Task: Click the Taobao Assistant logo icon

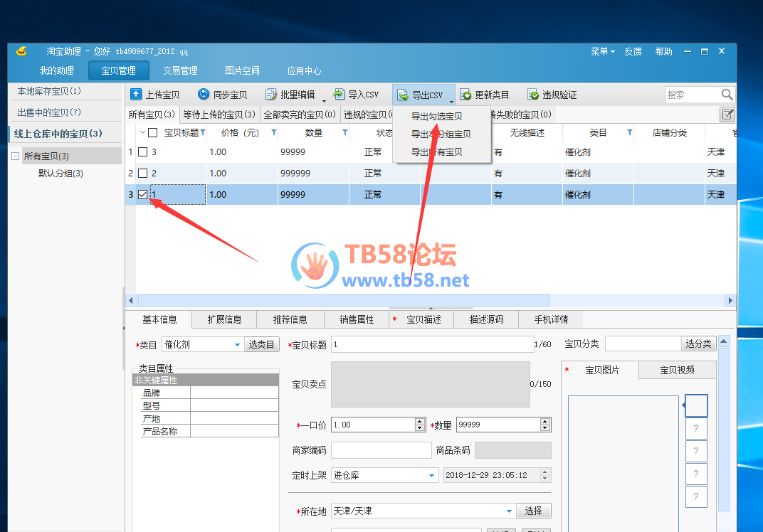Action: tap(21, 51)
